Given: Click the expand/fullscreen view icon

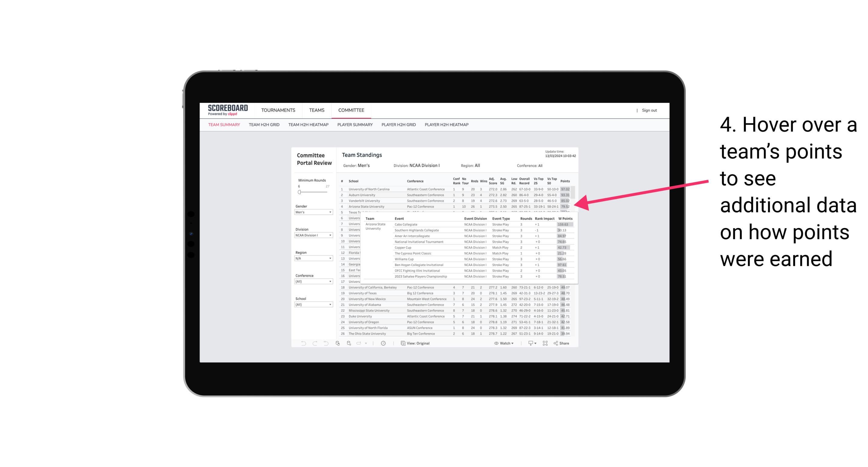Looking at the screenshot, I should pos(545,343).
